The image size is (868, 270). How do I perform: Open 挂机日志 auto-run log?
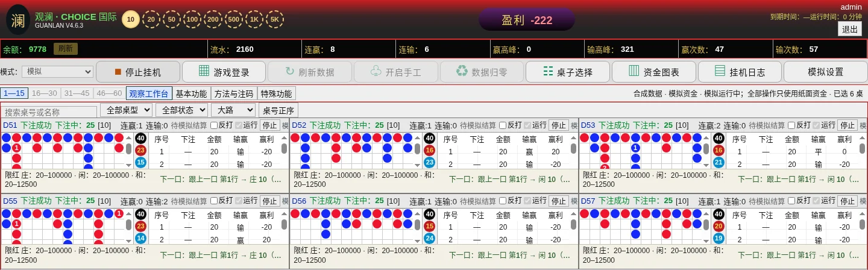pyautogui.click(x=740, y=72)
